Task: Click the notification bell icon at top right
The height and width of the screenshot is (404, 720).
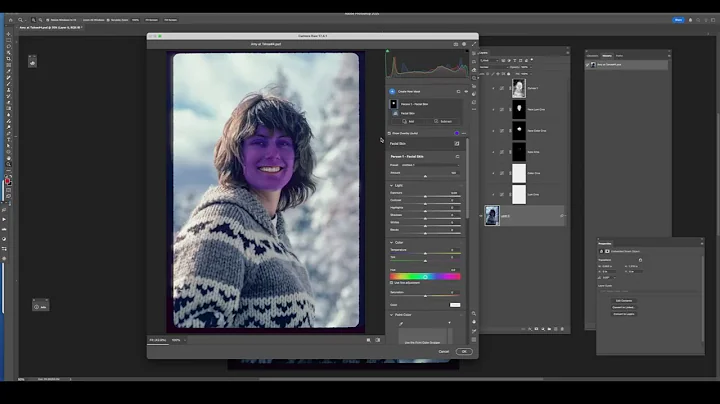Action: tap(690, 20)
